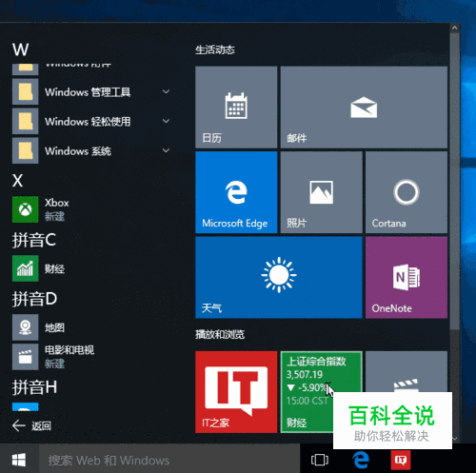Focus the 搜索 Web 和 Windows search box

[169, 460]
